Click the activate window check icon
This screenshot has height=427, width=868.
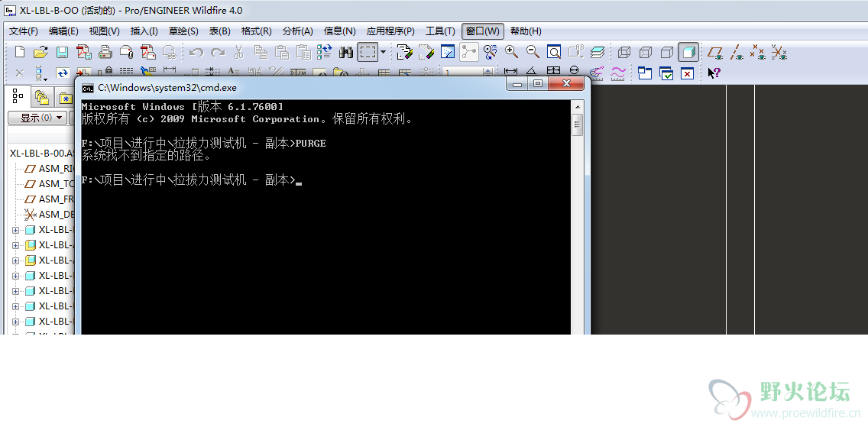[666, 73]
